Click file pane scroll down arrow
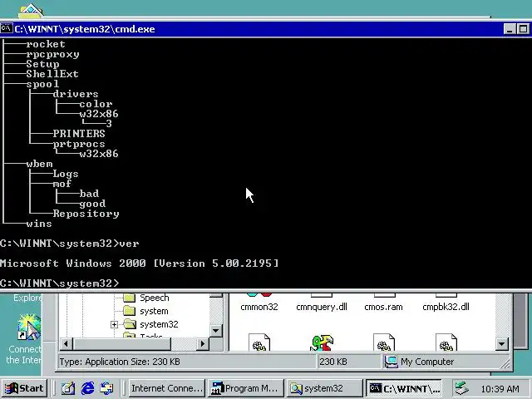Image resolution: width=532 pixels, height=399 pixels. click(x=501, y=344)
